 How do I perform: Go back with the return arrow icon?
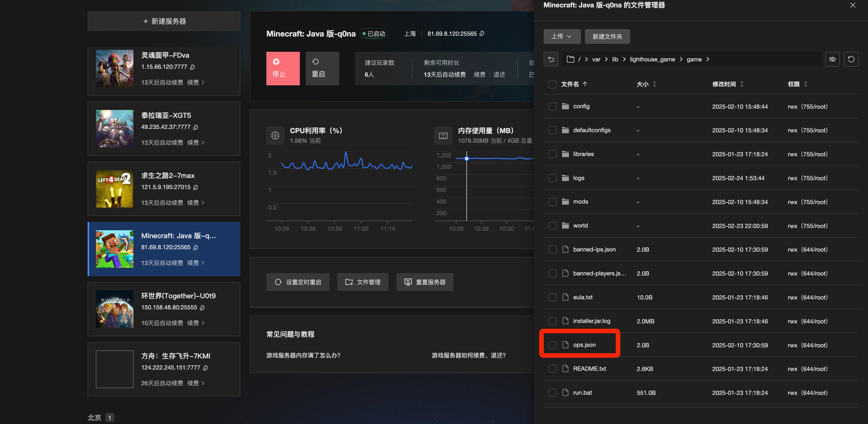coord(551,59)
